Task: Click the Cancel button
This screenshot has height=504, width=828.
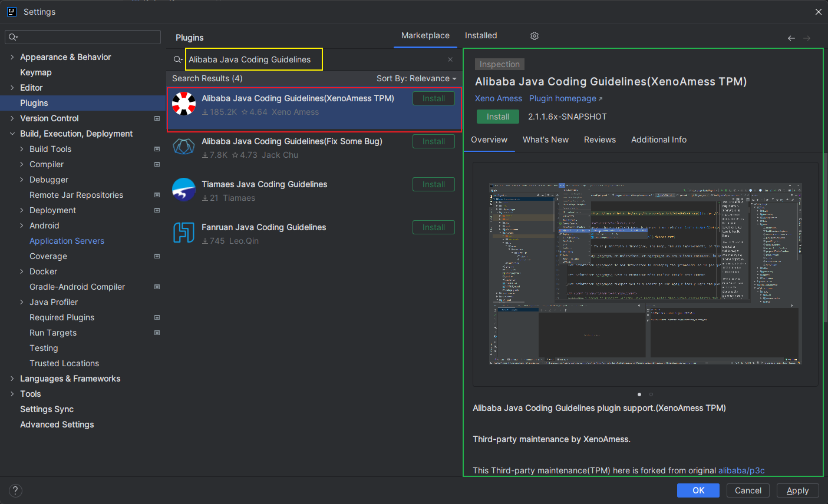Action: pos(748,490)
